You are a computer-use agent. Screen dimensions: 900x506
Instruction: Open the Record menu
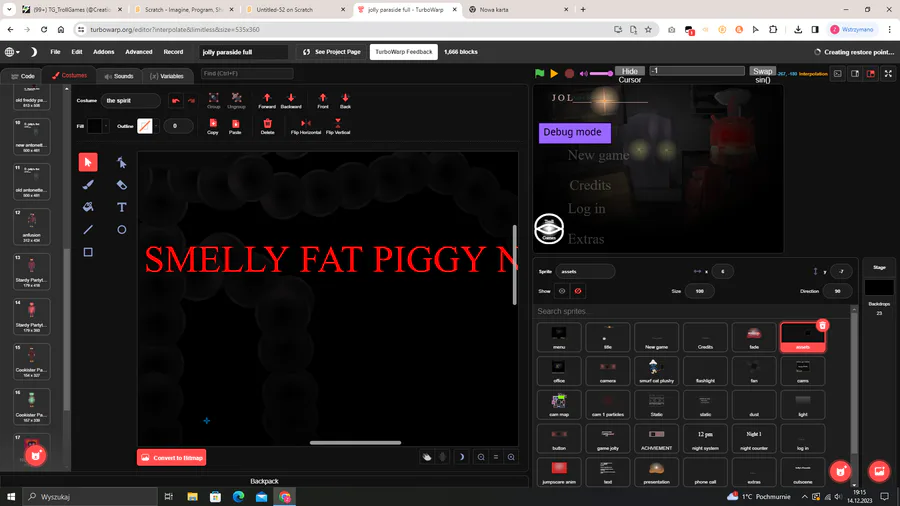173,52
